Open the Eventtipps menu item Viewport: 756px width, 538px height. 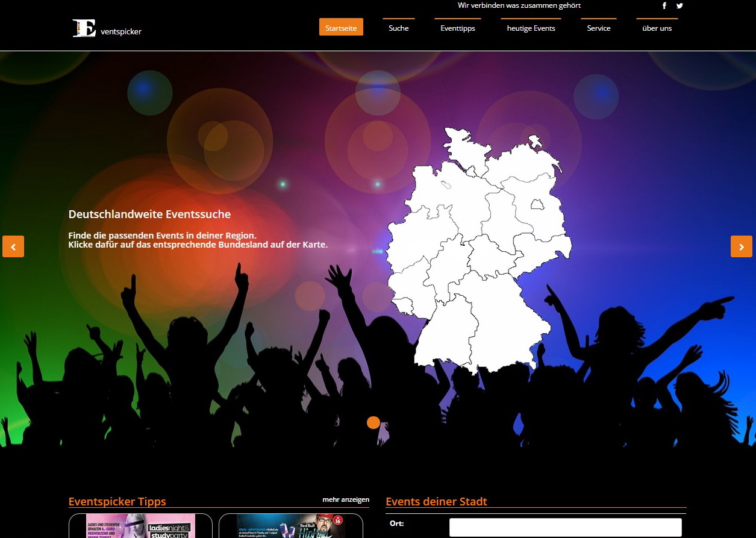coord(458,28)
